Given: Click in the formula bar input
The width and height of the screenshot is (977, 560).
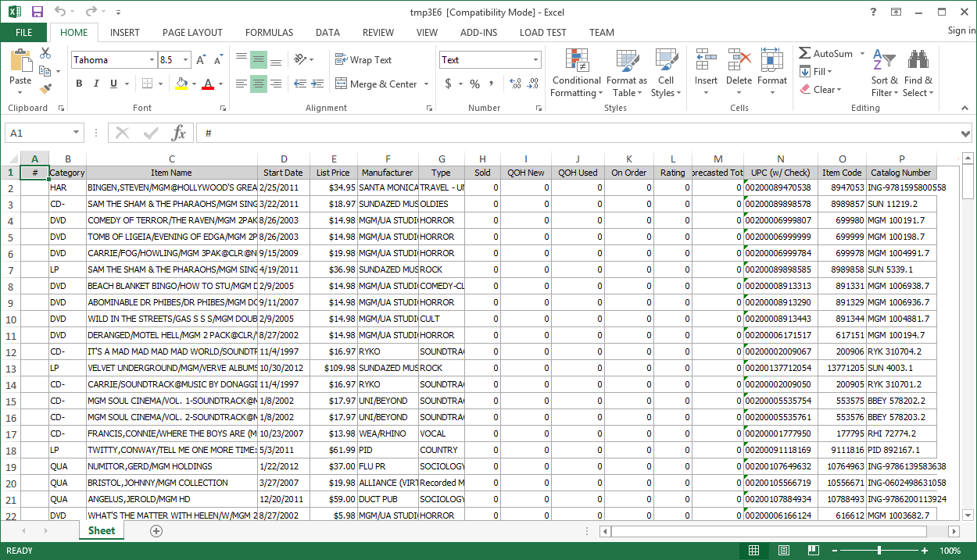Looking at the screenshot, I should (x=578, y=134).
